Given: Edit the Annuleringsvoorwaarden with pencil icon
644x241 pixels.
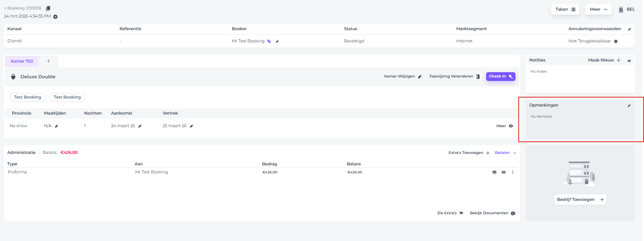Looking at the screenshot, I should pos(629,29).
